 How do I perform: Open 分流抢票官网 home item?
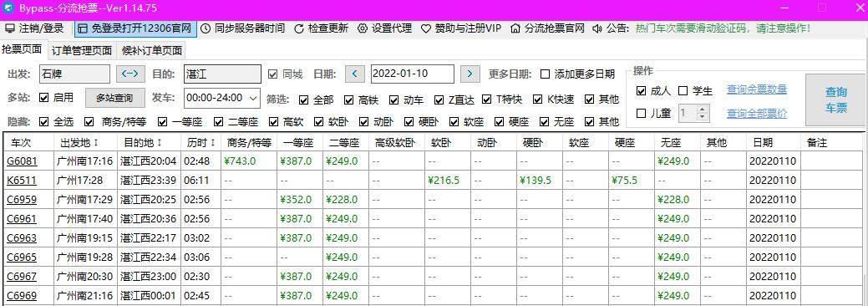[547, 28]
